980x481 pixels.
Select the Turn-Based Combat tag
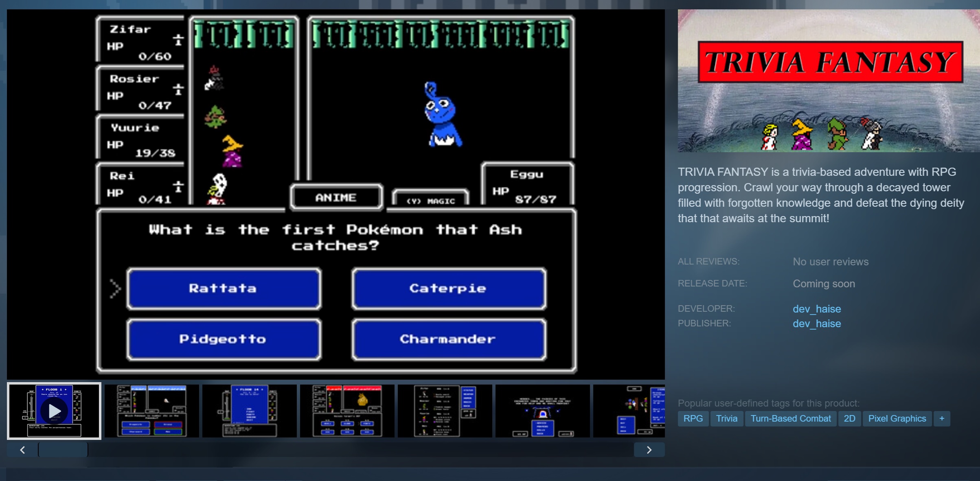point(790,418)
